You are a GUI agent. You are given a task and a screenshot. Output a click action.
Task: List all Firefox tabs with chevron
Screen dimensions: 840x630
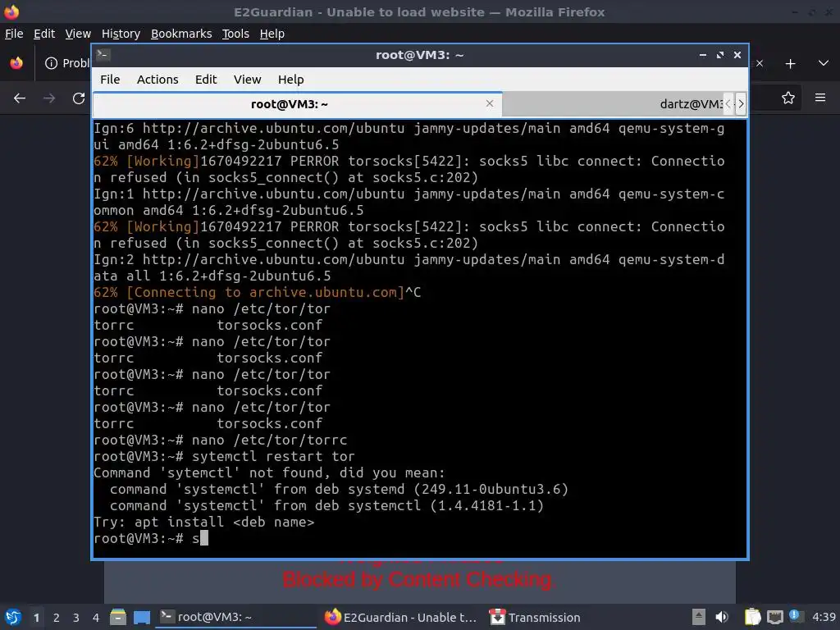[x=824, y=63]
